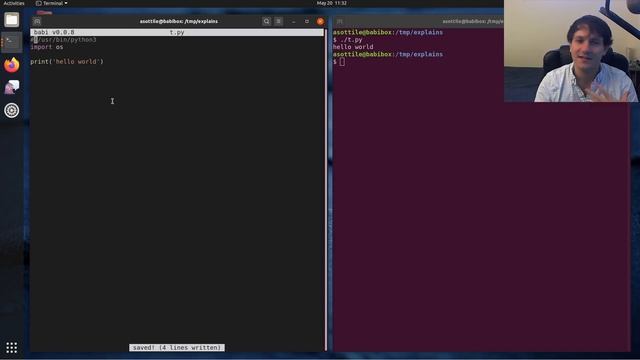Screen dimensions: 640x360
Task: Open the Activities overview
Action: (x=13, y=3)
